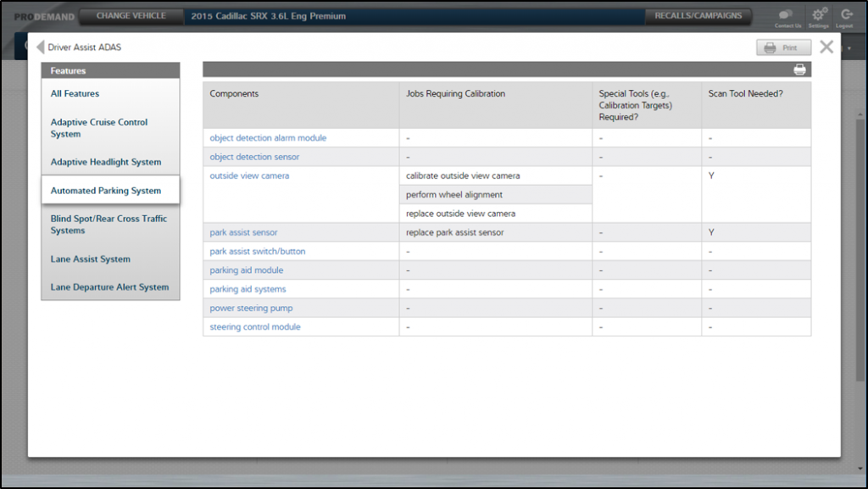Click the steering control module link

click(254, 327)
